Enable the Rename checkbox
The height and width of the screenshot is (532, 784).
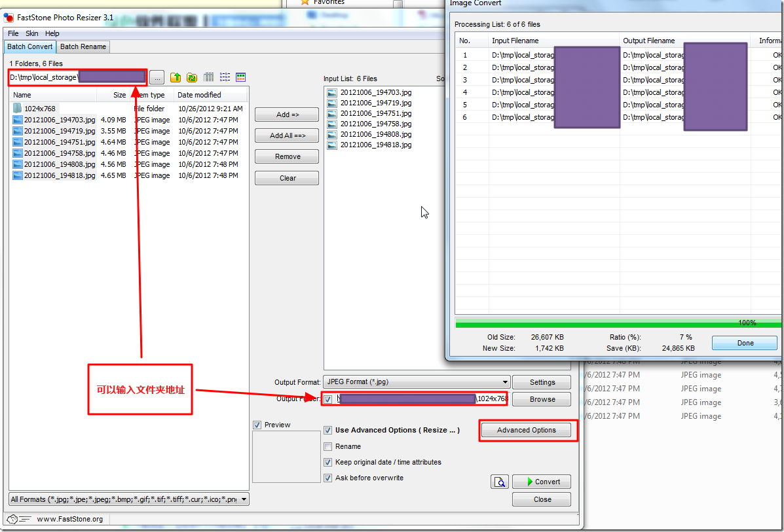tap(328, 446)
